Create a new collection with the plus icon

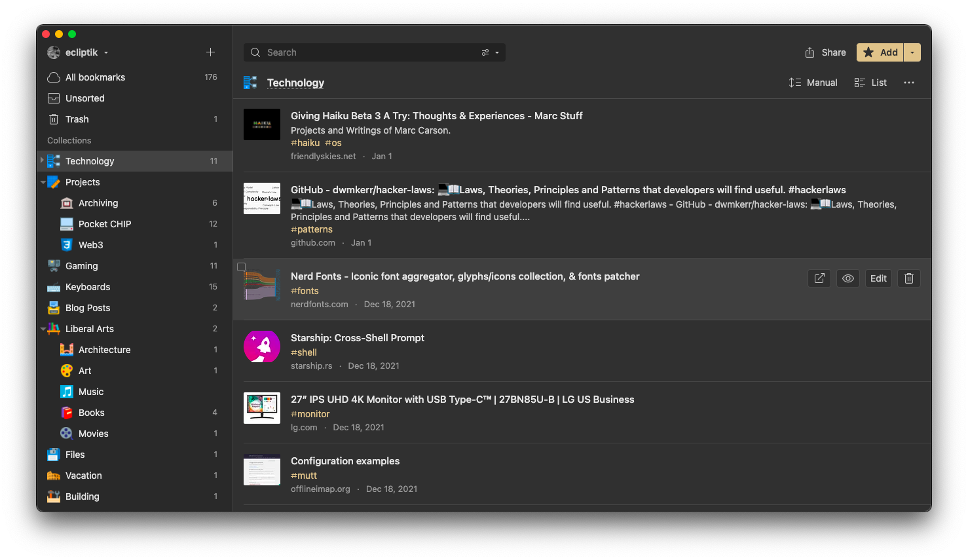(210, 52)
